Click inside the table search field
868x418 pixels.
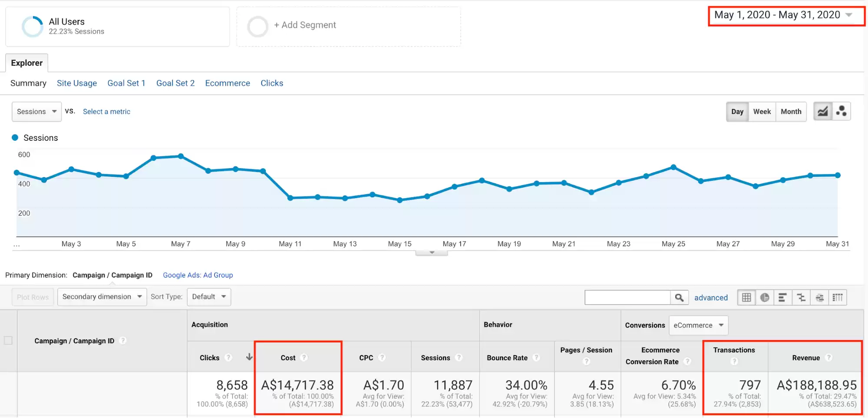627,298
